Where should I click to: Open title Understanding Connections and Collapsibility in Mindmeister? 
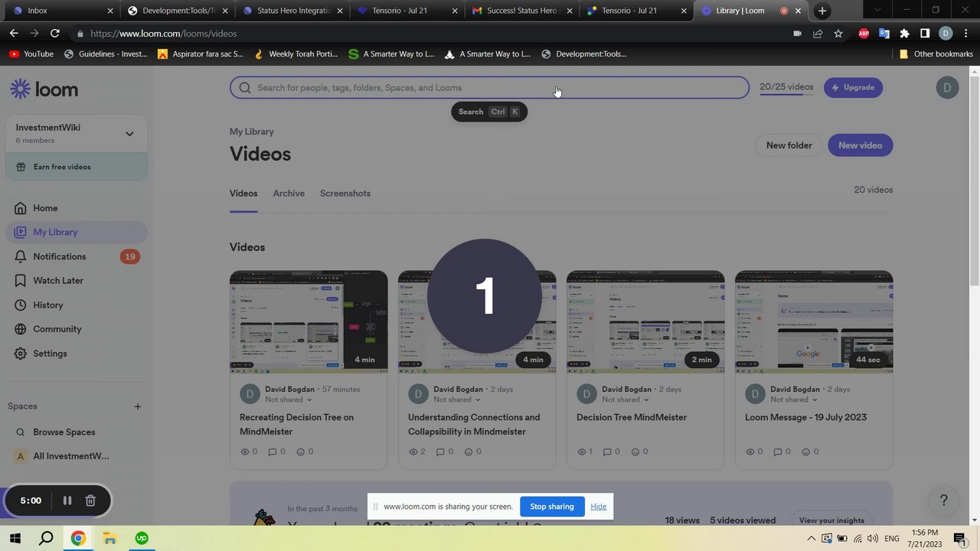click(474, 424)
